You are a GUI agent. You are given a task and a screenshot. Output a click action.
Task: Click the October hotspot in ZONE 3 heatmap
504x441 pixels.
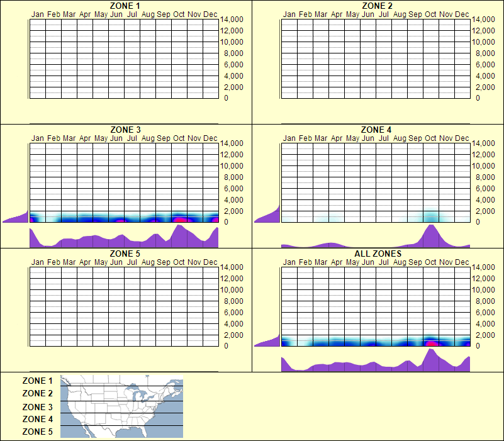tap(179, 220)
